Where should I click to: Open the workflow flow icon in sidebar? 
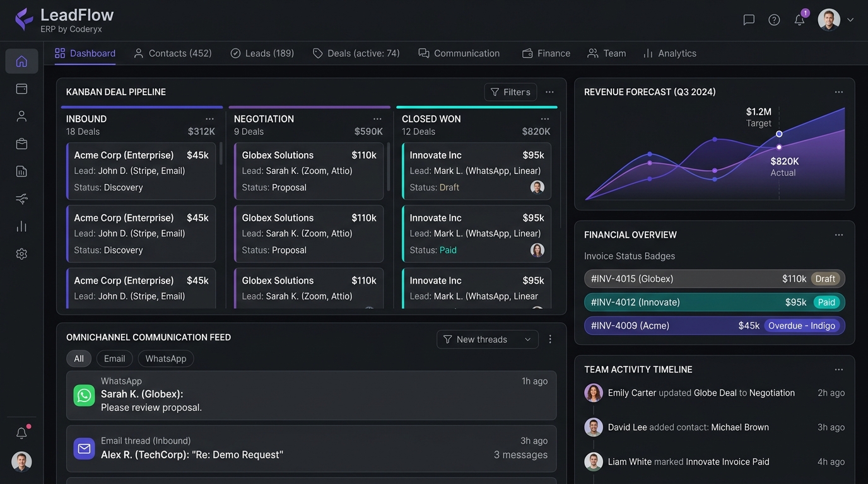21,199
